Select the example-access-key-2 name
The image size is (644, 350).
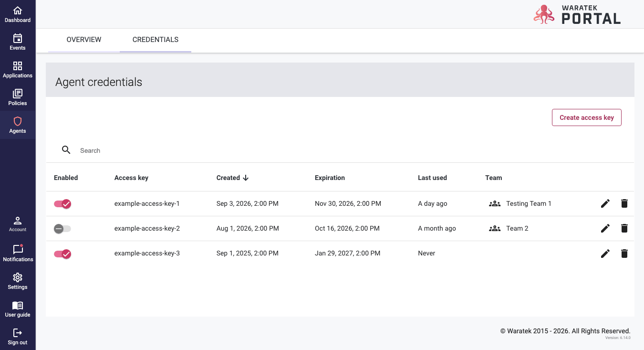147,228
